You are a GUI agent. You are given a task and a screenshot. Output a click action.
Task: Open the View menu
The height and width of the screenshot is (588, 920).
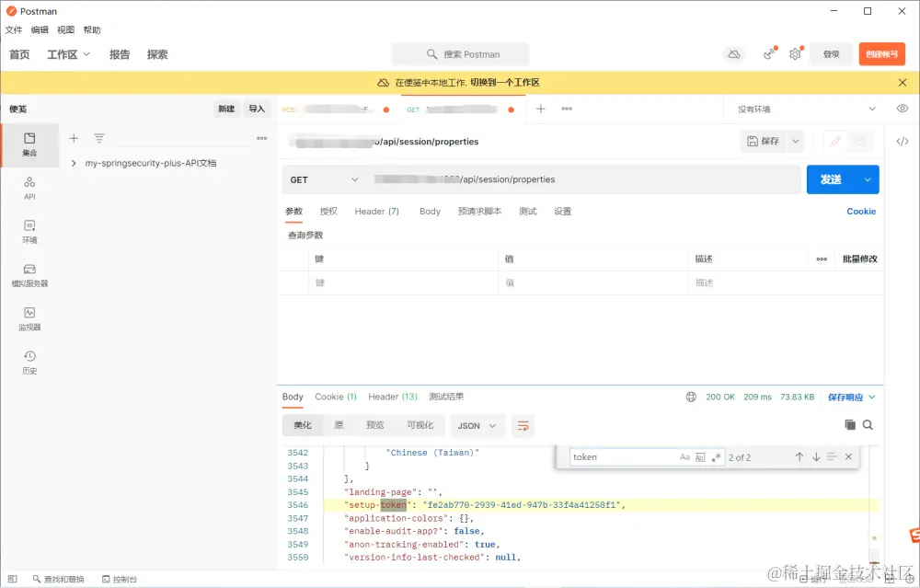click(x=65, y=30)
